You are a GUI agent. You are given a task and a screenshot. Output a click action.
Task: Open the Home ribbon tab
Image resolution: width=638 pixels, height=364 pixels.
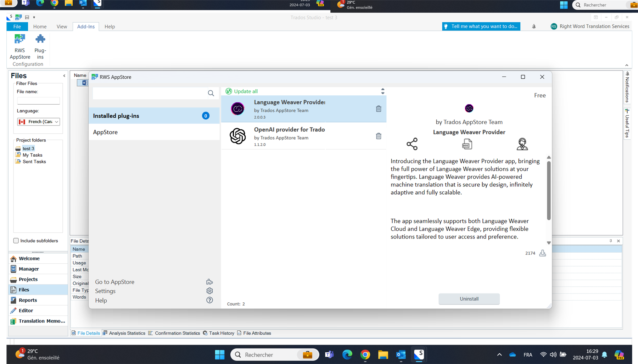(x=40, y=27)
